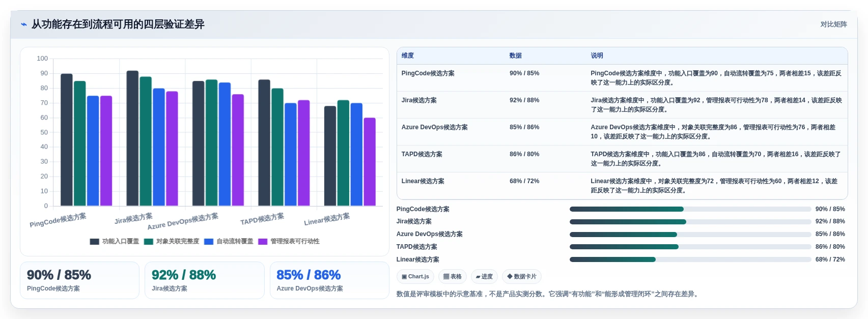Toggle the 管理报表可行动性 legend swatch
Screen dimensions: 868x319
coord(263,242)
